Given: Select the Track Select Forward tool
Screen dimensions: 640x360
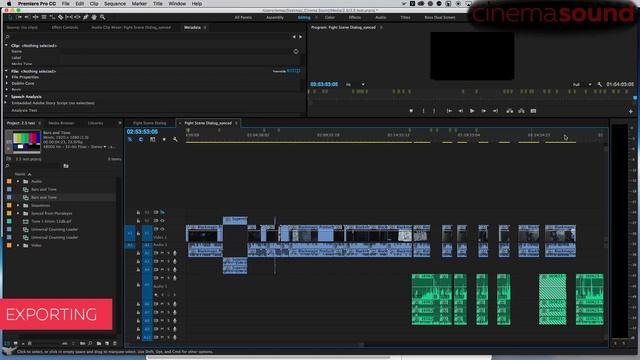Looking at the screenshot, I should click(x=19, y=18).
